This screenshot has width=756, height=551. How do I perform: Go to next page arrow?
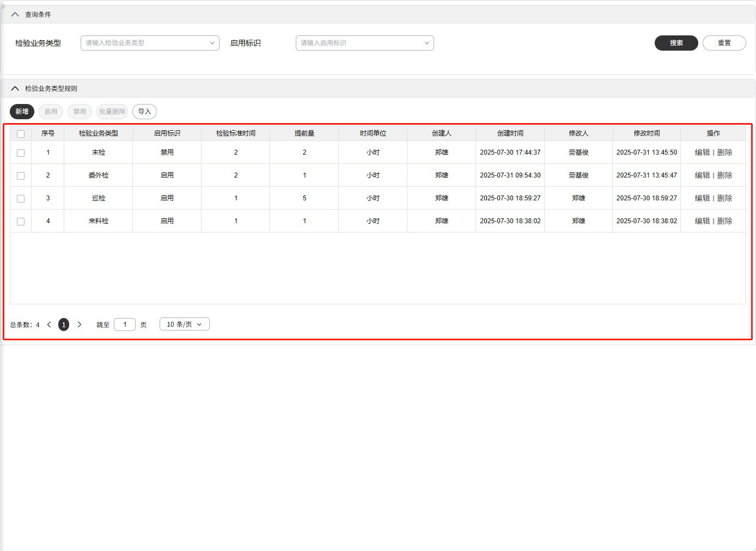pyautogui.click(x=80, y=325)
